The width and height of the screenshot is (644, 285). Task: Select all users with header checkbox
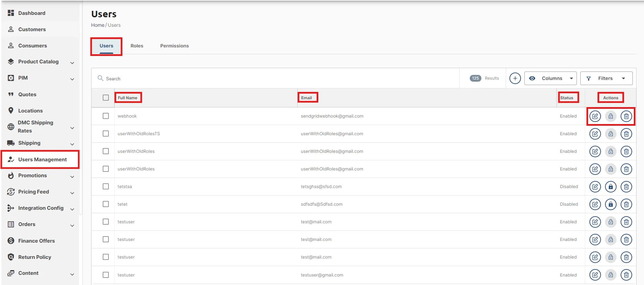click(x=106, y=98)
